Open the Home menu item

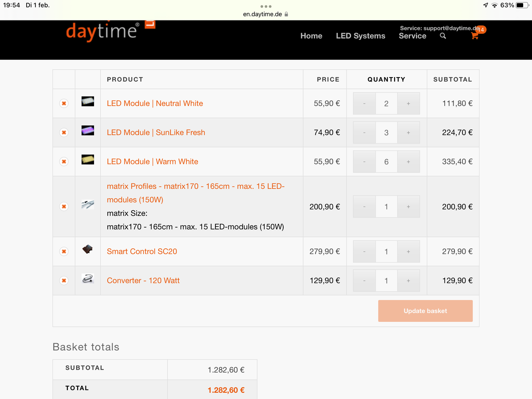(311, 36)
